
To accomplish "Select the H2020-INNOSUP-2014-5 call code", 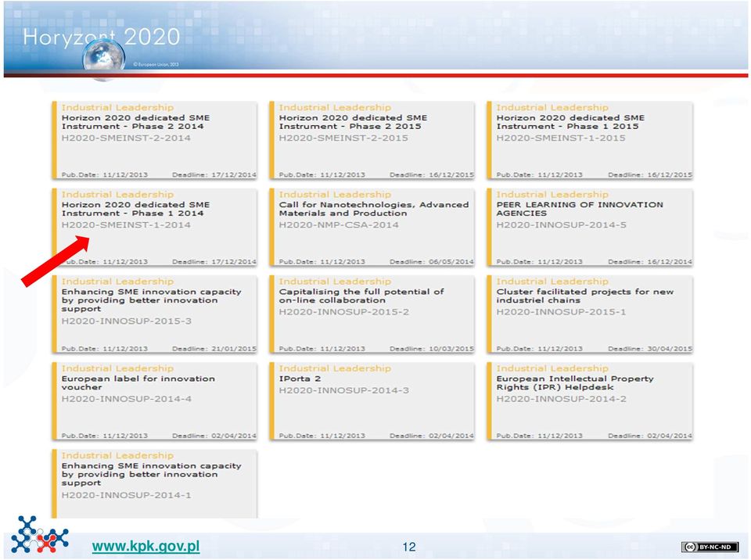I will (561, 224).
